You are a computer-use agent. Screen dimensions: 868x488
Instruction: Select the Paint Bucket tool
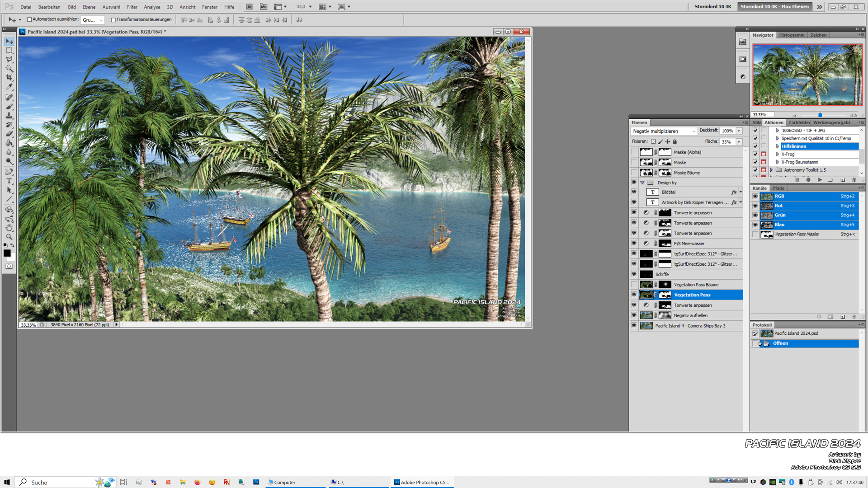coord(9,143)
